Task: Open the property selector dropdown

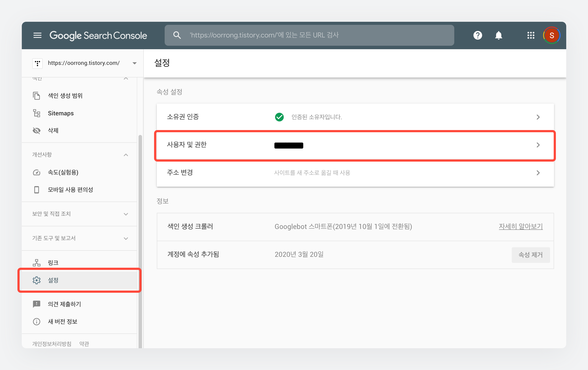Action: pyautogui.click(x=134, y=63)
